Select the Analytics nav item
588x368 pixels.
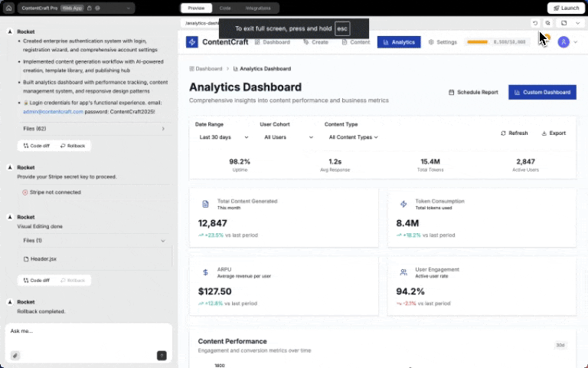point(399,42)
